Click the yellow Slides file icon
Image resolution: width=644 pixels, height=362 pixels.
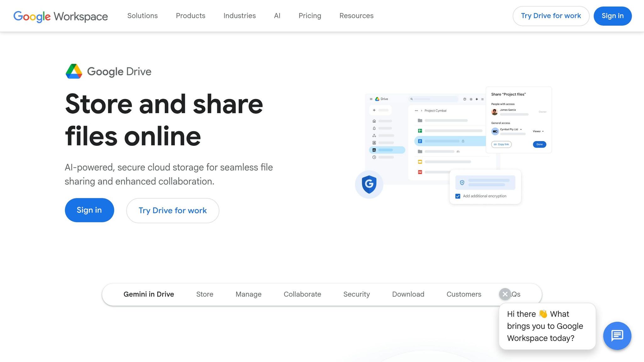(x=420, y=162)
